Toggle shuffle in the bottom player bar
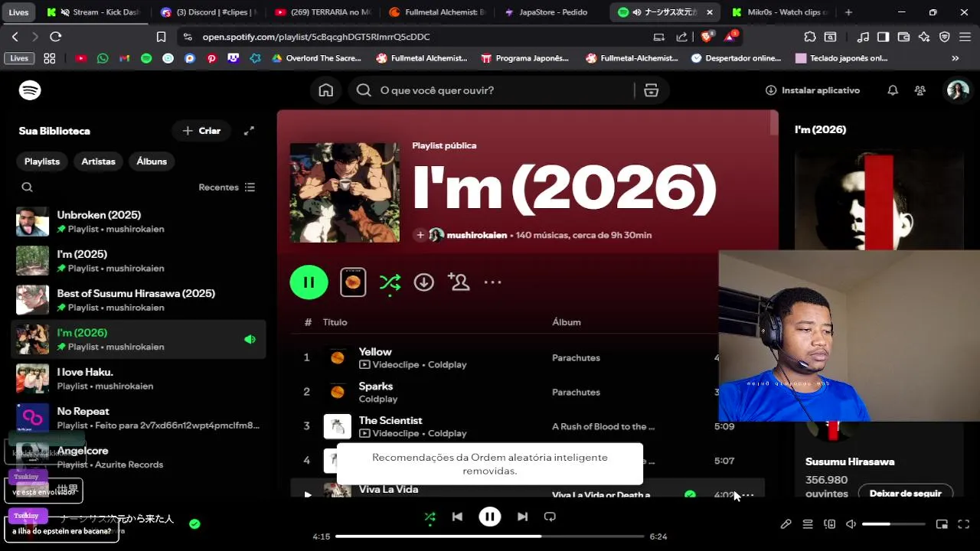 coord(430,517)
